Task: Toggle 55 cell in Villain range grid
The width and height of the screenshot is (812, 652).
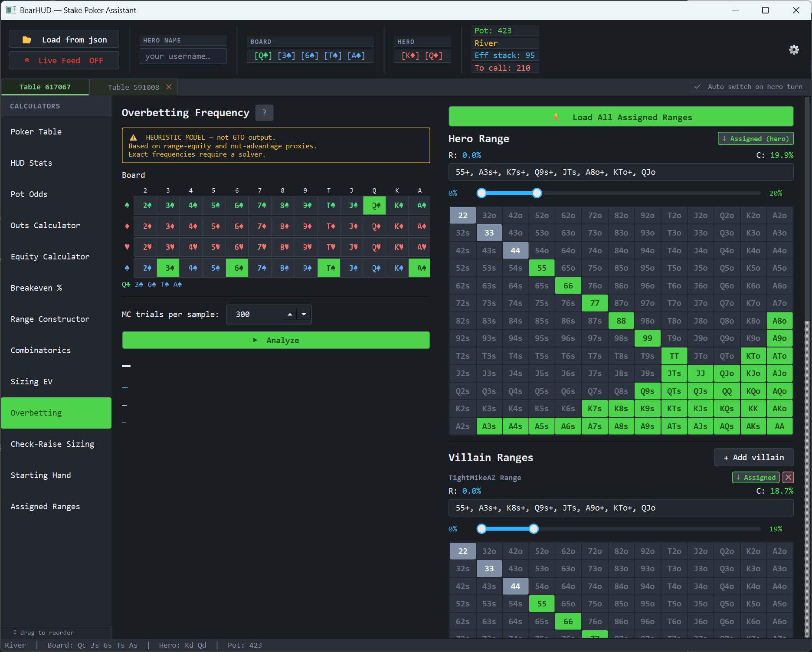Action: 542,603
